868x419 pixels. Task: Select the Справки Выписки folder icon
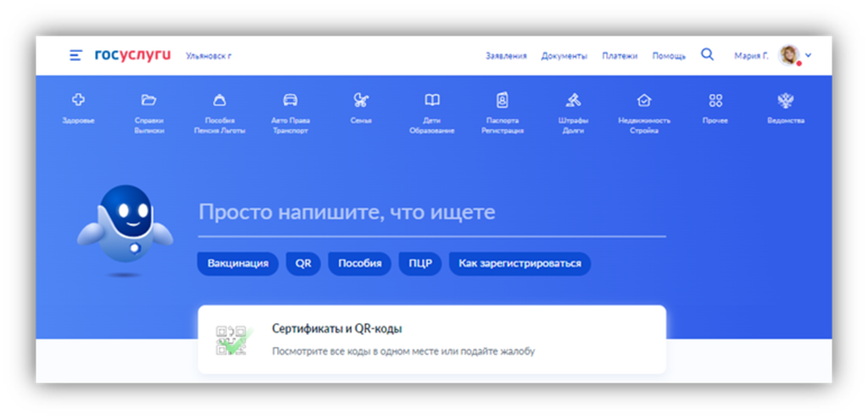click(148, 101)
